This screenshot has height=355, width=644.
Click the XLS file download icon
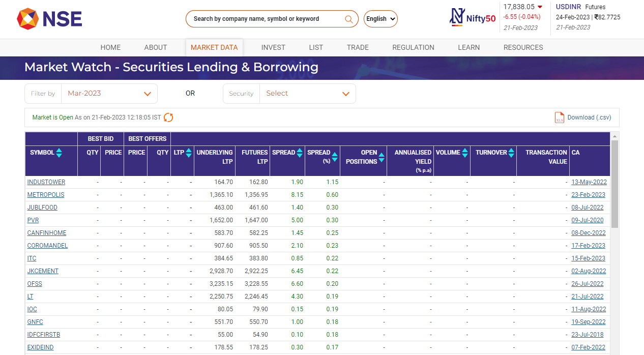[x=560, y=117]
